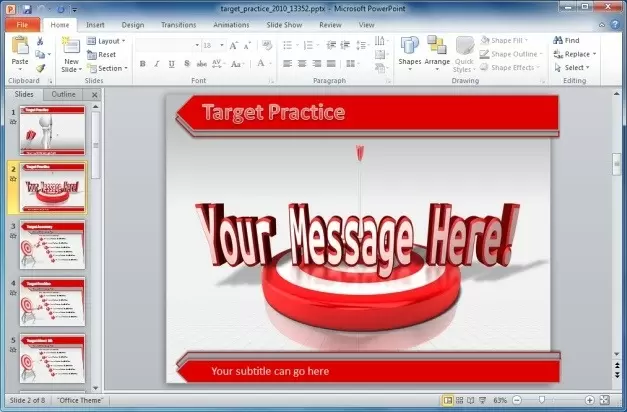Image resolution: width=627 pixels, height=412 pixels.
Task: Switch to the Outline pane tab
Action: [63, 94]
